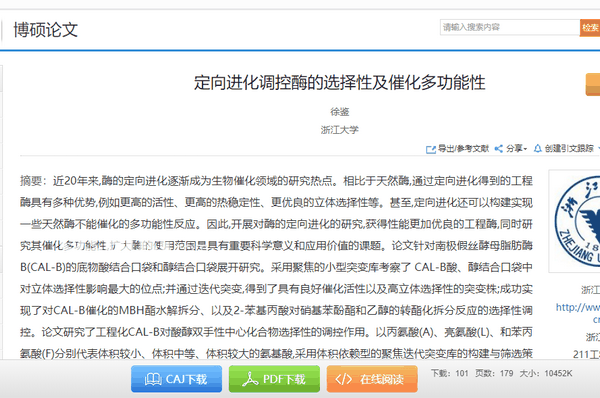Click the Zhejiang University logo thumbnail
This screenshot has height=398, width=600.
pos(574,221)
